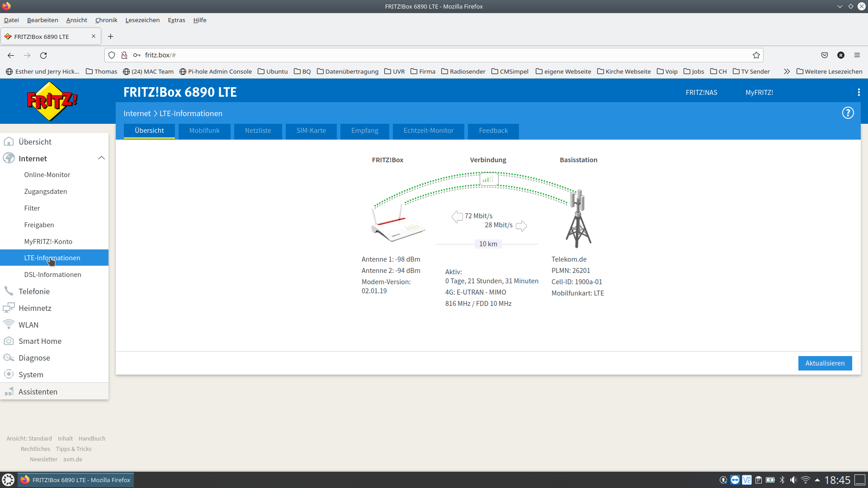Click the Aktualisieren button
The height and width of the screenshot is (488, 868).
(x=825, y=363)
